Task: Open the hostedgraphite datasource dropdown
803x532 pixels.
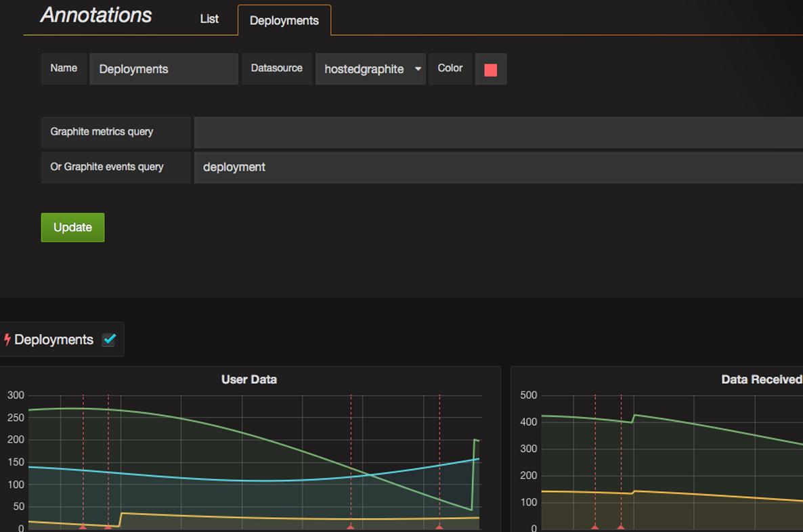Action: tap(370, 68)
